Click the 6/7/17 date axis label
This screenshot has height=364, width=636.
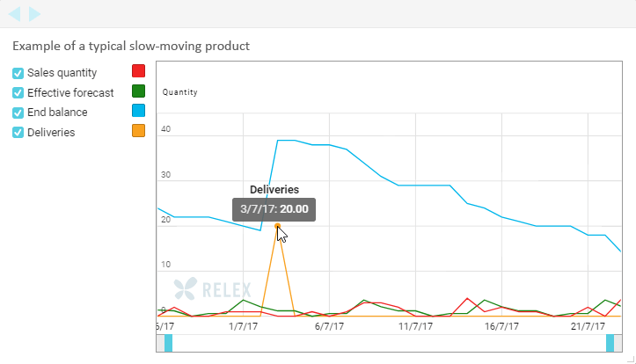coord(329,326)
